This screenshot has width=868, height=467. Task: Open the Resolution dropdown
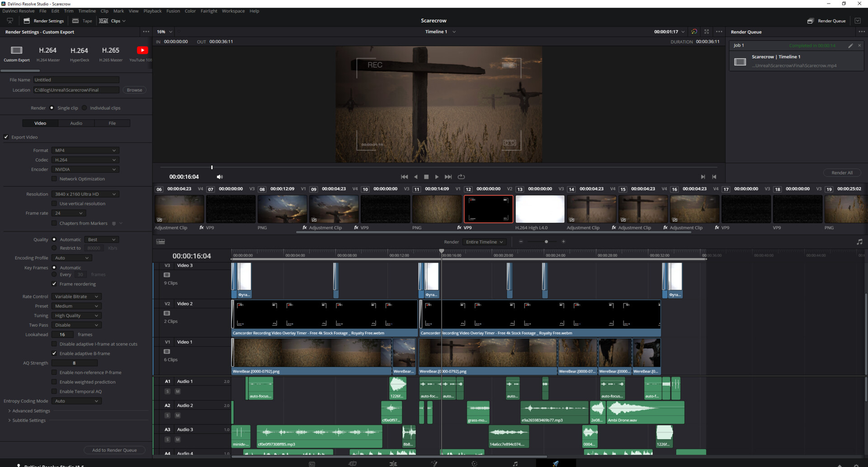click(x=85, y=194)
